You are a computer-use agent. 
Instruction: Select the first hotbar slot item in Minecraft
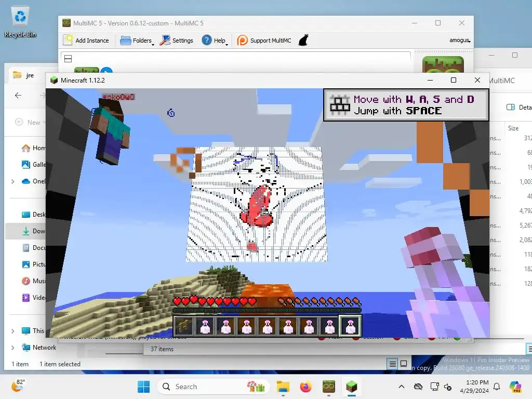(x=184, y=326)
